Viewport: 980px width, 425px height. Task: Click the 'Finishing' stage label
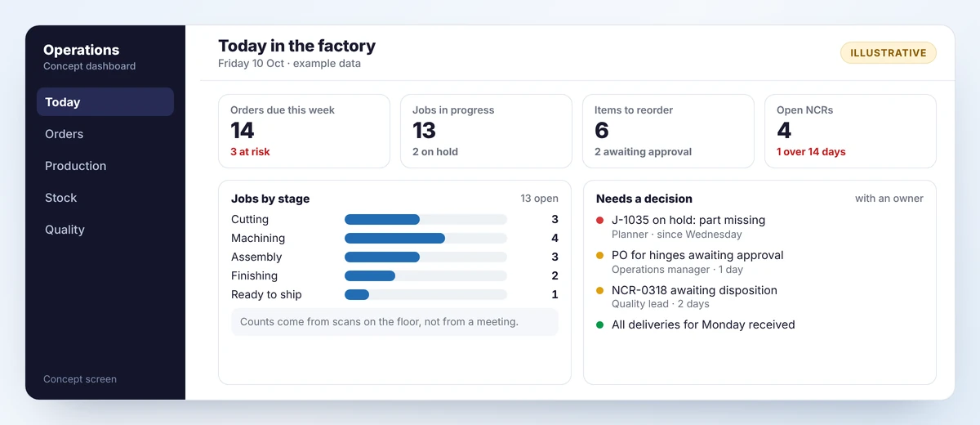(x=254, y=276)
